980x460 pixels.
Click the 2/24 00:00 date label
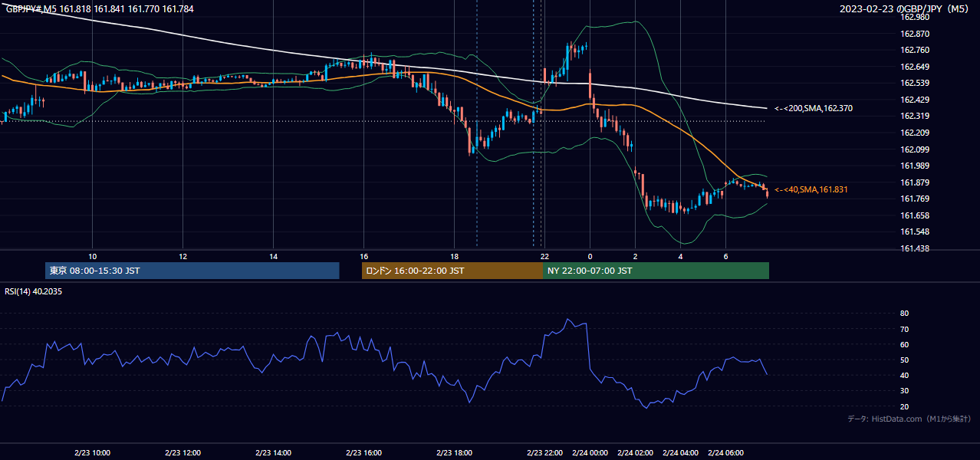click(x=590, y=453)
